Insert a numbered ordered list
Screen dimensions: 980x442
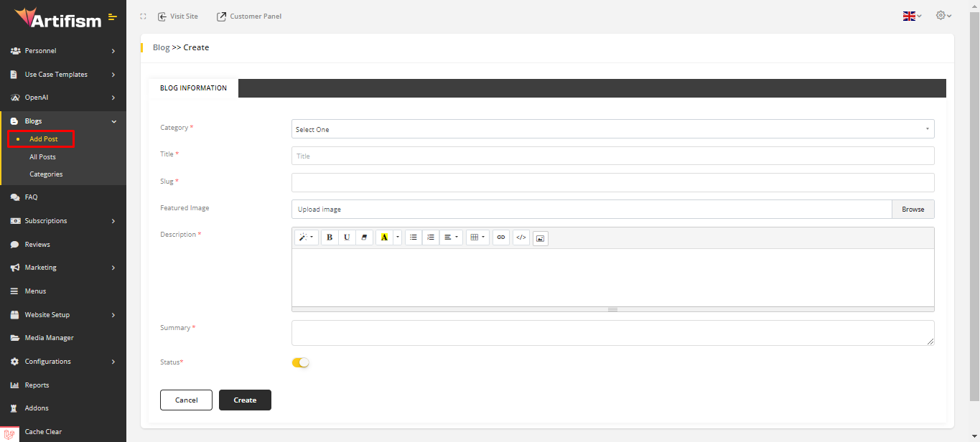(431, 238)
